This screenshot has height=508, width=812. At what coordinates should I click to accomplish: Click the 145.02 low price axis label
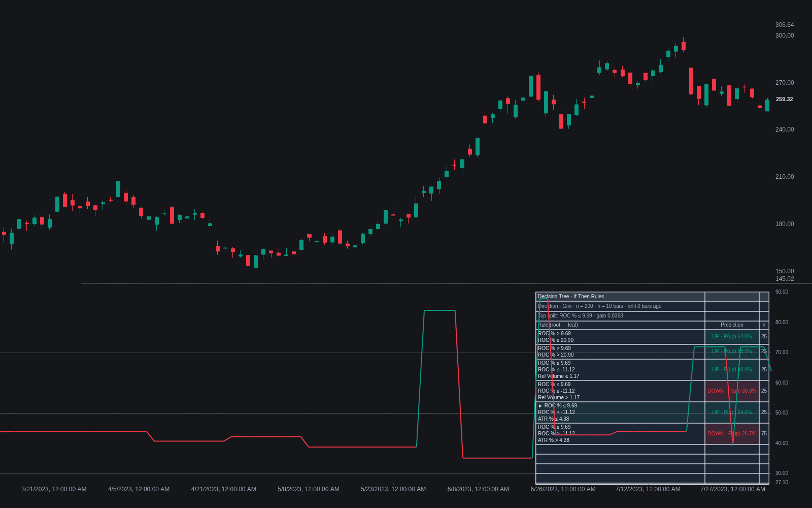pos(785,279)
